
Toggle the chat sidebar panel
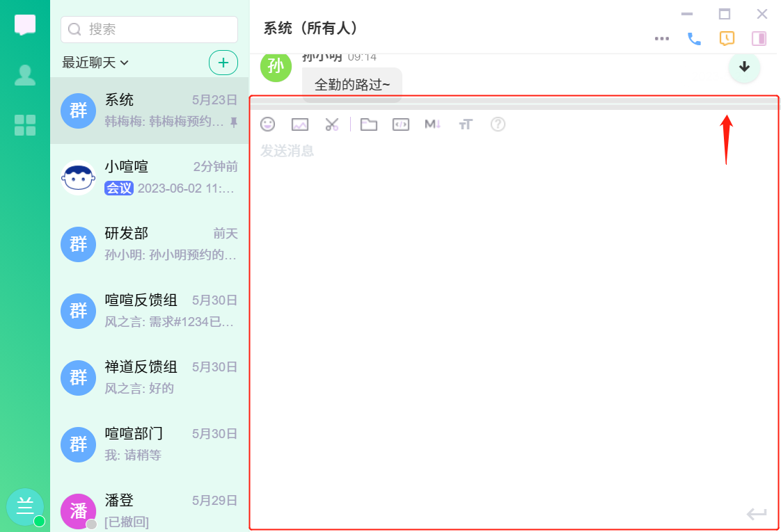click(x=759, y=38)
